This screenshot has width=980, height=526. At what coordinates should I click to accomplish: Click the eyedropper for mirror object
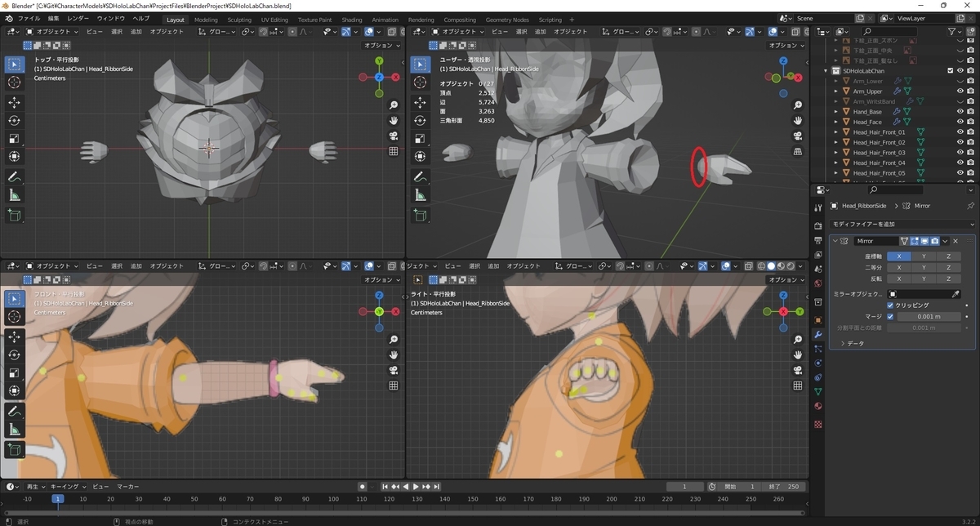click(955, 294)
